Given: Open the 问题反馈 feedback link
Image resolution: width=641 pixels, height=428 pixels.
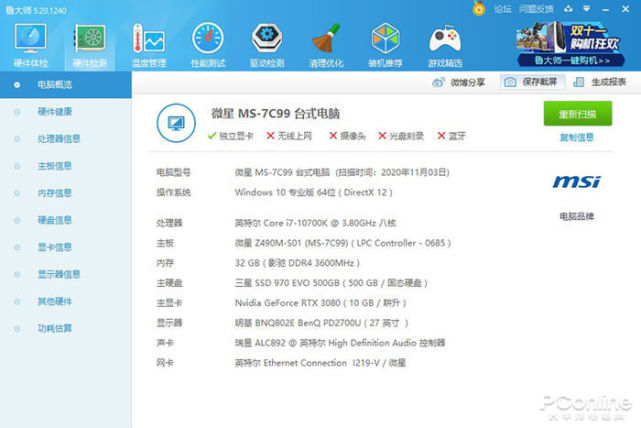Looking at the screenshot, I should pyautogui.click(x=536, y=9).
